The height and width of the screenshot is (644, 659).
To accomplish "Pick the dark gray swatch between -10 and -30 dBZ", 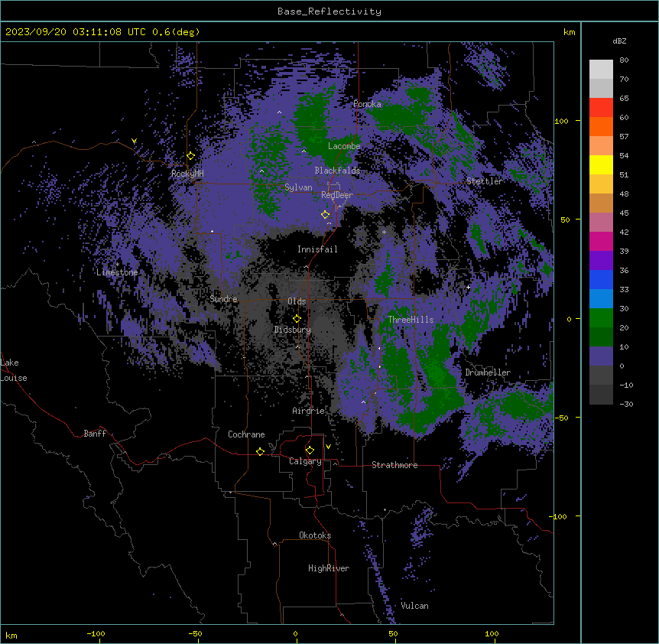I will coord(601,395).
